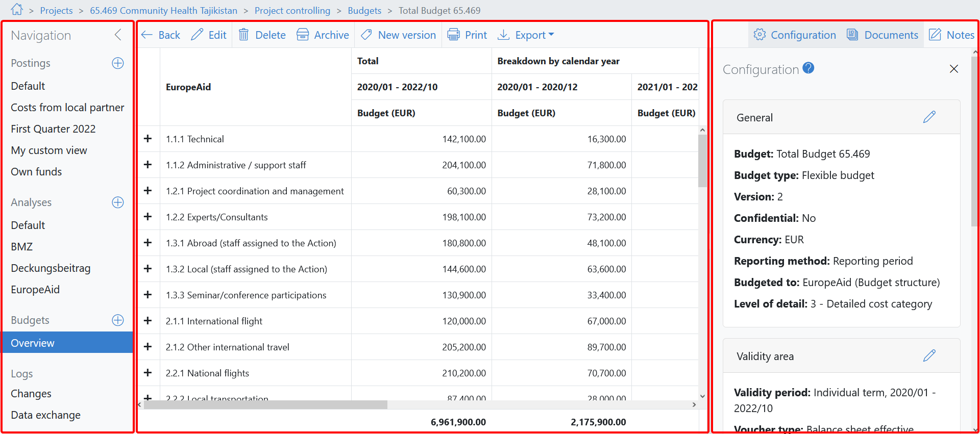Archive the current budget

(323, 35)
